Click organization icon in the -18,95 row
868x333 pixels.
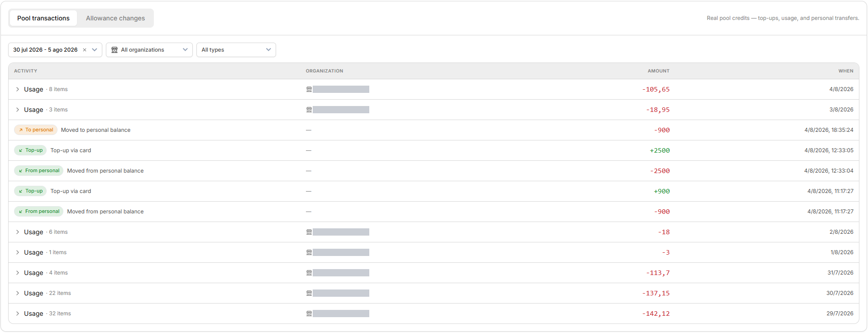pyautogui.click(x=309, y=110)
